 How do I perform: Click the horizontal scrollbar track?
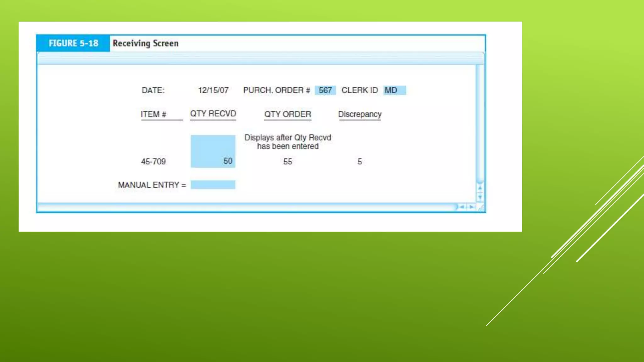click(x=245, y=207)
